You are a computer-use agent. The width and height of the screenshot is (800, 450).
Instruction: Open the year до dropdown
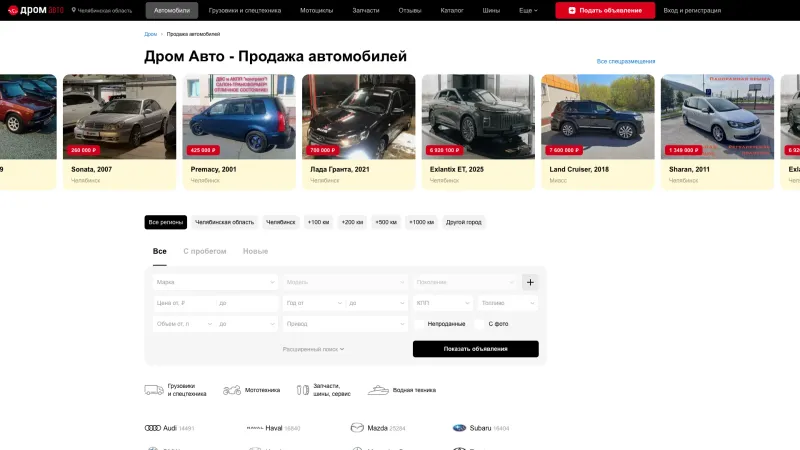377,303
